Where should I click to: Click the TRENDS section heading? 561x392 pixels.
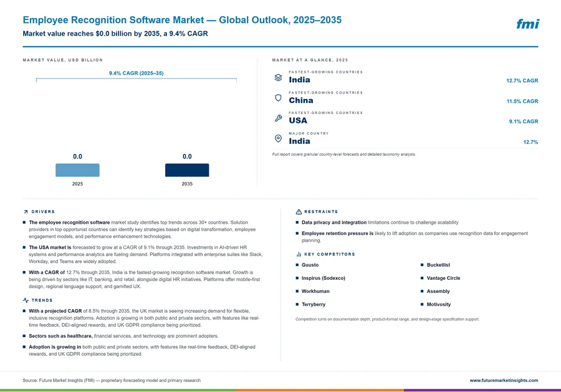point(42,300)
